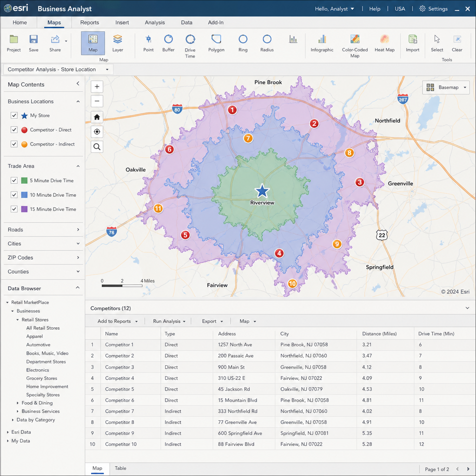Click Add to Reports button
Viewport: 476px width, 476px height.
(118, 321)
